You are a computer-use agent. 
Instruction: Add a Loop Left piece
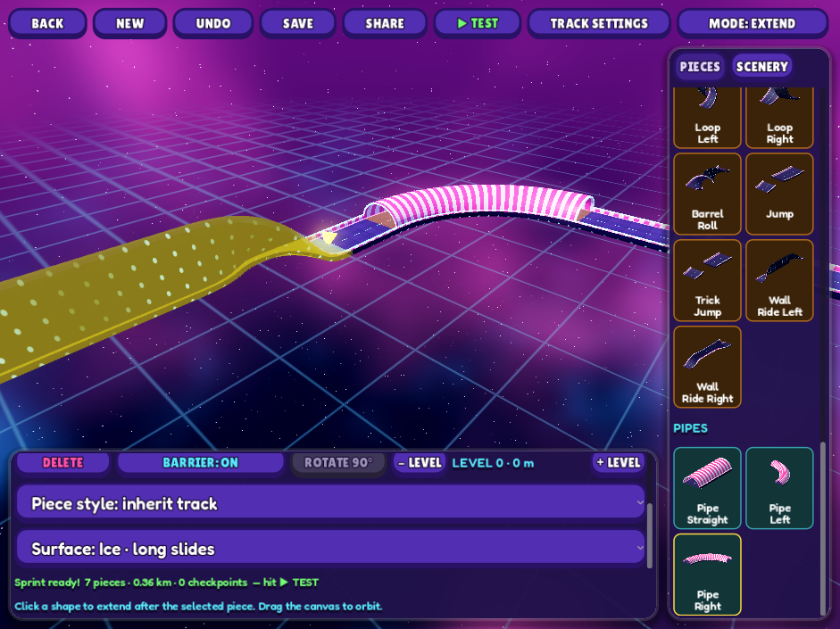[707, 118]
